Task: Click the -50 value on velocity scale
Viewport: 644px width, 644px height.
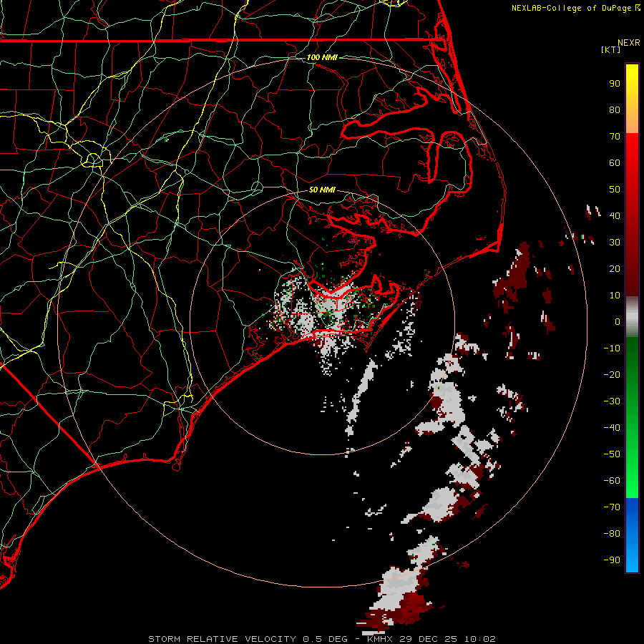Action: coord(612,454)
